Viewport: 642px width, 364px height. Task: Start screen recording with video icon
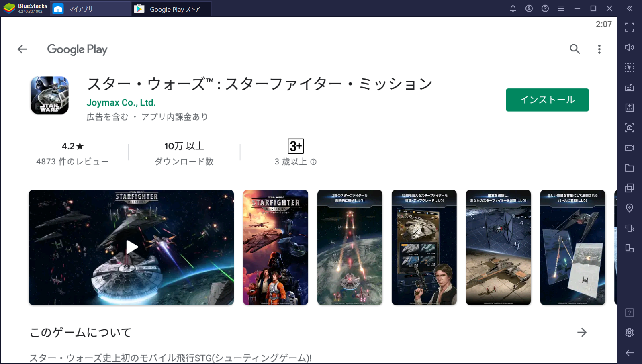[630, 148]
